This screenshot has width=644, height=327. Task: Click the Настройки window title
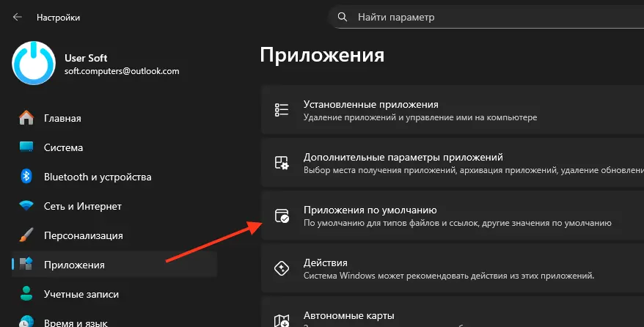59,18
